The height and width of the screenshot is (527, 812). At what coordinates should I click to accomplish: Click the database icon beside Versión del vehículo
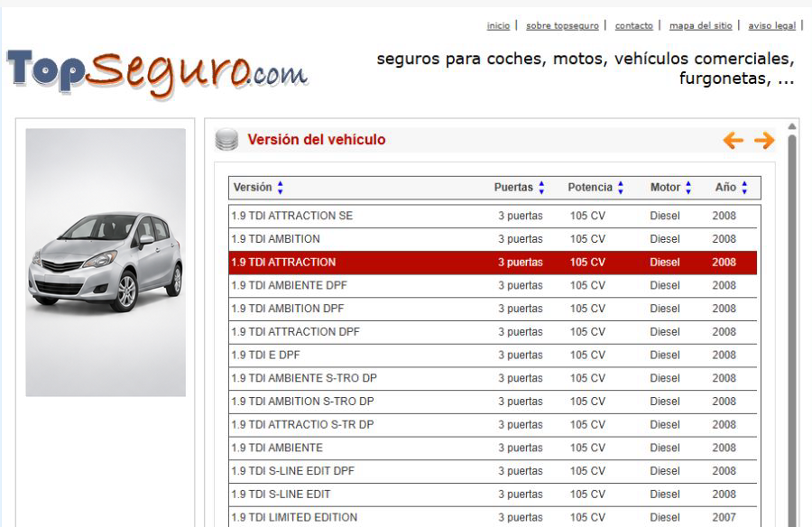coord(226,139)
